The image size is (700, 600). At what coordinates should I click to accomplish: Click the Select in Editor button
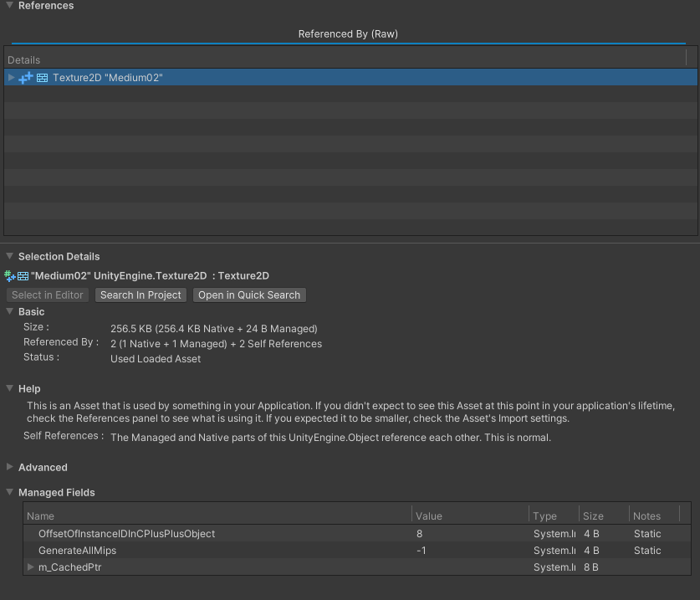click(x=47, y=295)
